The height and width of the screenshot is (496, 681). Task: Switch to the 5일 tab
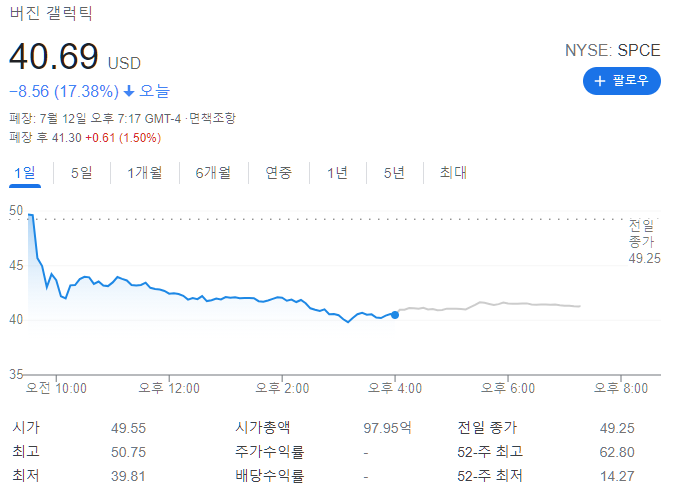point(82,173)
